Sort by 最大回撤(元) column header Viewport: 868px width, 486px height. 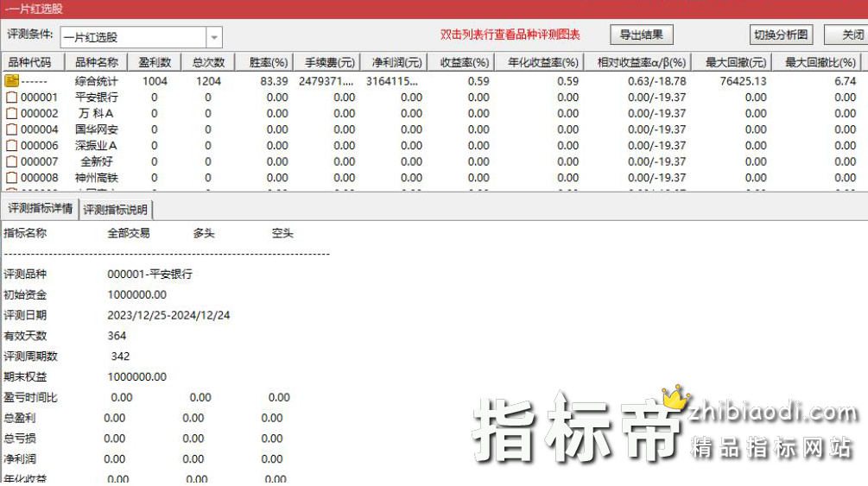[x=732, y=62]
